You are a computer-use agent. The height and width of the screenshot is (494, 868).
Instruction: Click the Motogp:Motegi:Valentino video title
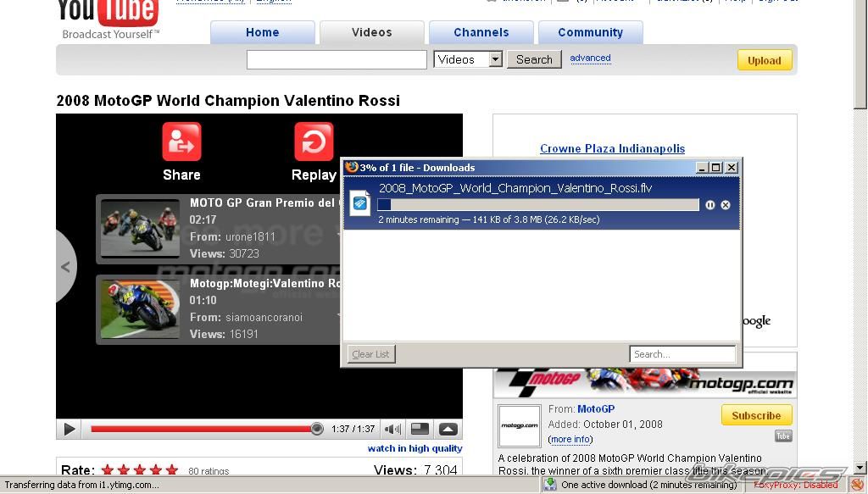[x=265, y=284]
